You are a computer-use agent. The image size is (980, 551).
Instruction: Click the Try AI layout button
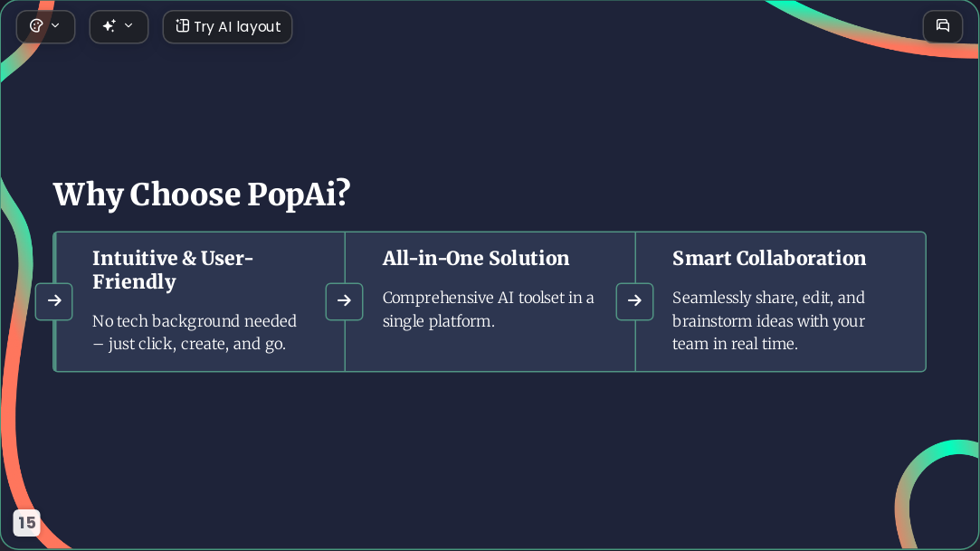click(x=227, y=27)
